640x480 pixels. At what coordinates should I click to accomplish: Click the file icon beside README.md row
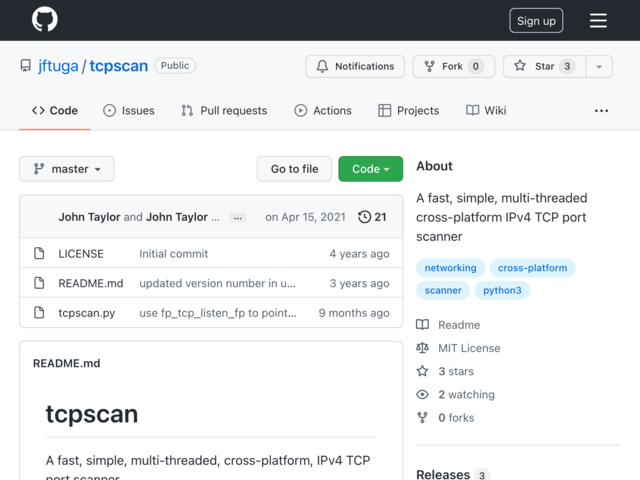click(x=39, y=283)
